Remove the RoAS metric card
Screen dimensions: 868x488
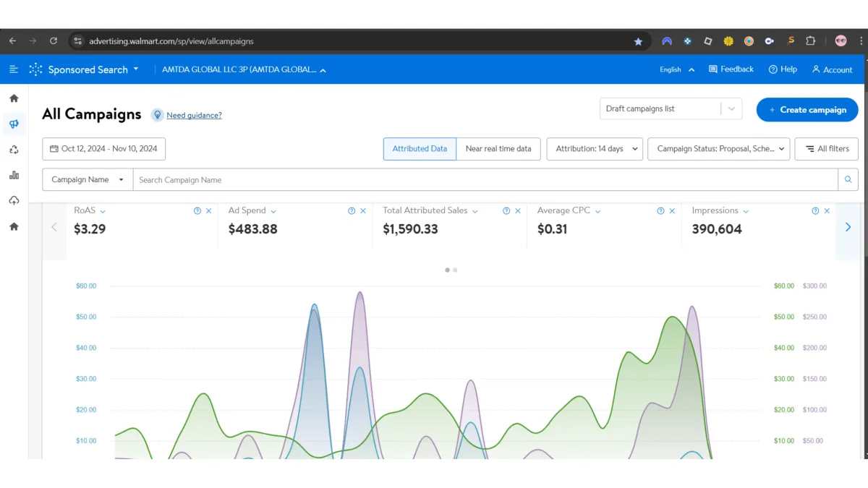pos(209,211)
